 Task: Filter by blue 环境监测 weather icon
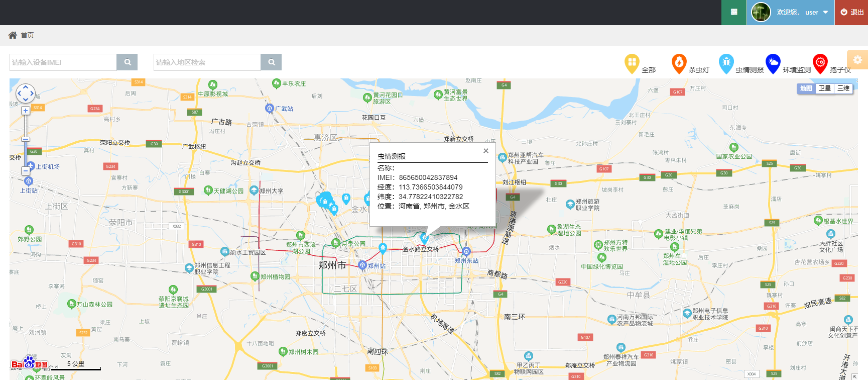773,63
